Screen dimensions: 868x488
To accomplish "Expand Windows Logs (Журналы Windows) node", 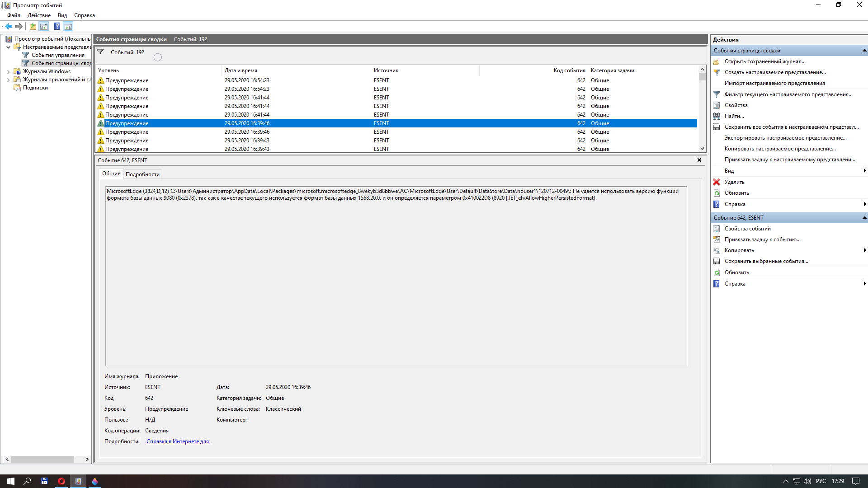I will pyautogui.click(x=8, y=71).
